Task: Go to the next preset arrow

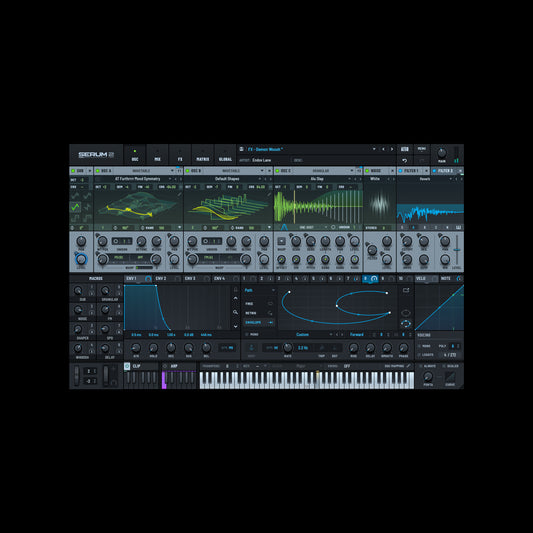Action: pos(392,149)
